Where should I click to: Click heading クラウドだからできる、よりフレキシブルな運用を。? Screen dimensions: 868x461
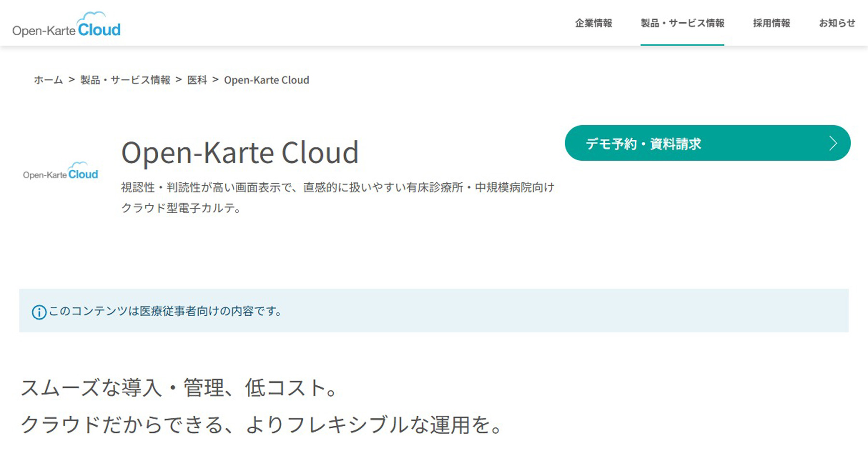[x=262, y=425]
